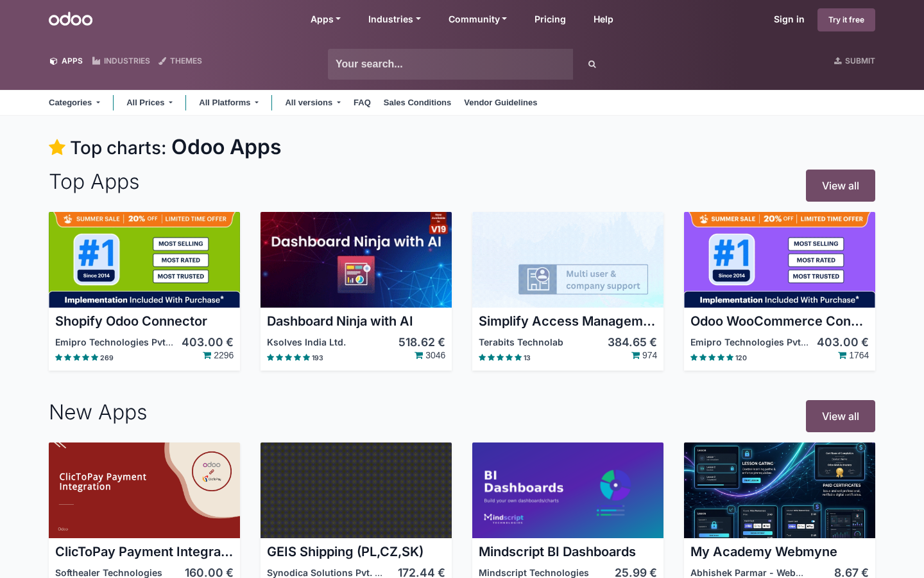Screen dimensions: 924x578
Task: Click the Submit upload icon
Action: tap(837, 61)
